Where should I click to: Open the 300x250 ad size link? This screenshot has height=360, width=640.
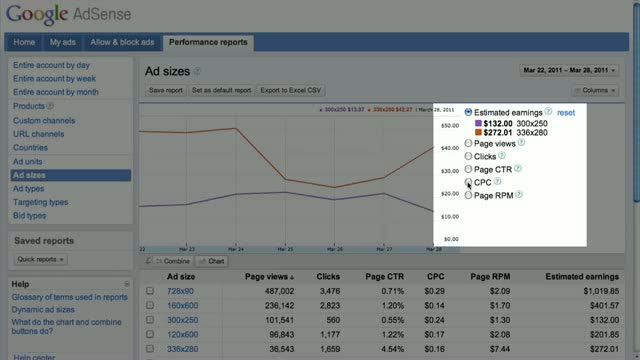(182, 320)
